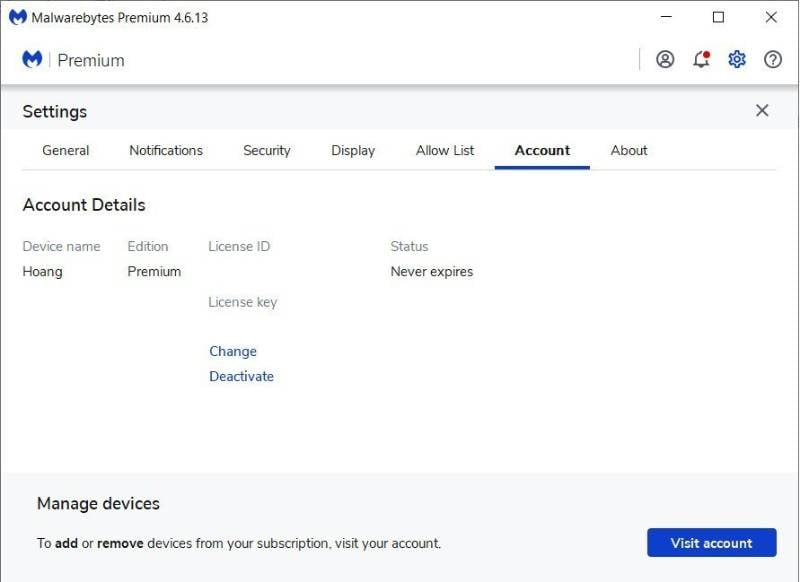
Task: Open the help question mark icon
Action: 772,60
